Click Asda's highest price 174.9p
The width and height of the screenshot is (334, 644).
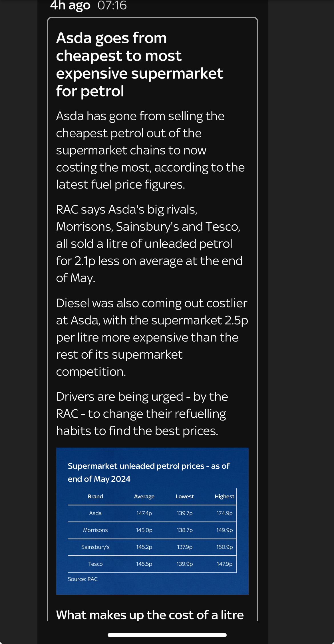click(x=224, y=513)
